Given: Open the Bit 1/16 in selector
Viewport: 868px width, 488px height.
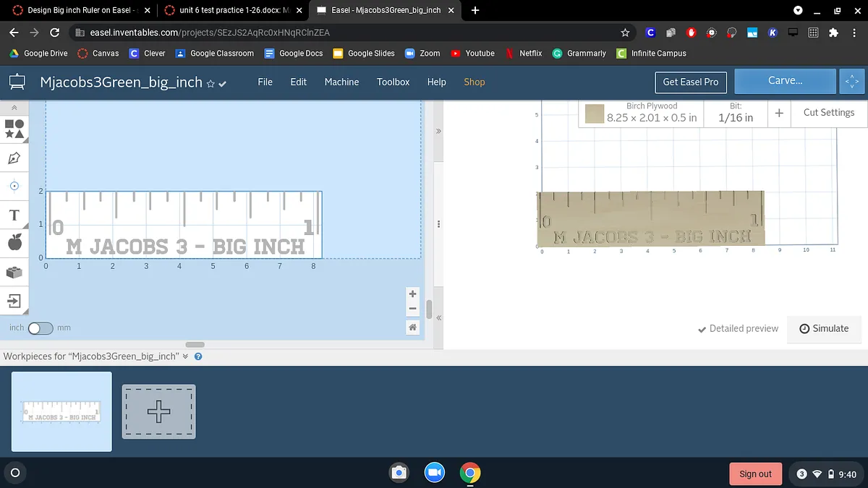Looking at the screenshot, I should [x=735, y=113].
